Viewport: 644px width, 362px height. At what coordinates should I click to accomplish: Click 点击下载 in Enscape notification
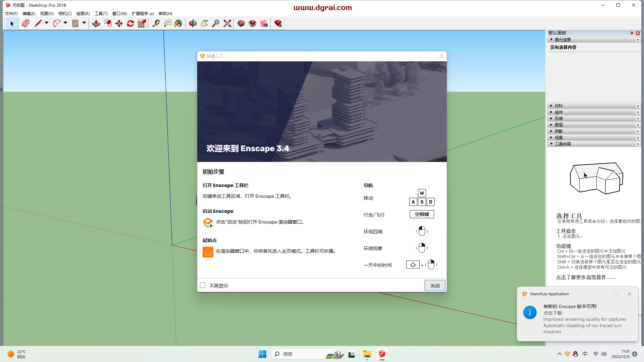click(552, 313)
